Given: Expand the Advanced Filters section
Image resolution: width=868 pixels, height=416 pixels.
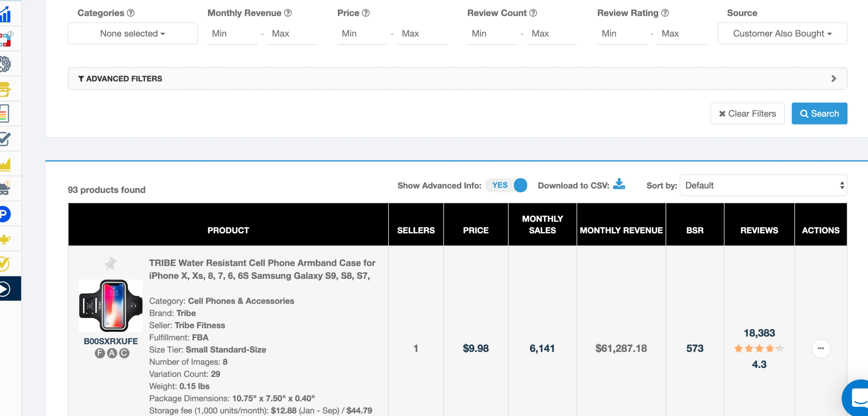Looking at the screenshot, I should coord(457,79).
